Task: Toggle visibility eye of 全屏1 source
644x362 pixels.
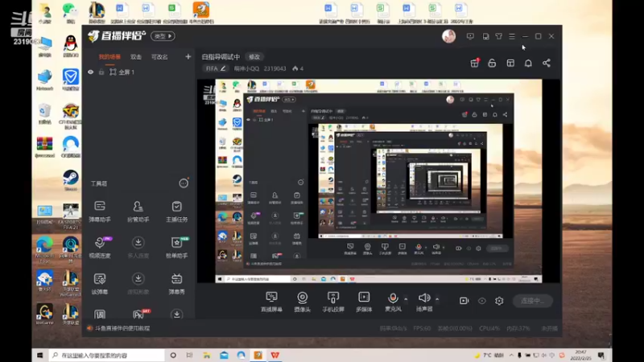Action: 91,72
